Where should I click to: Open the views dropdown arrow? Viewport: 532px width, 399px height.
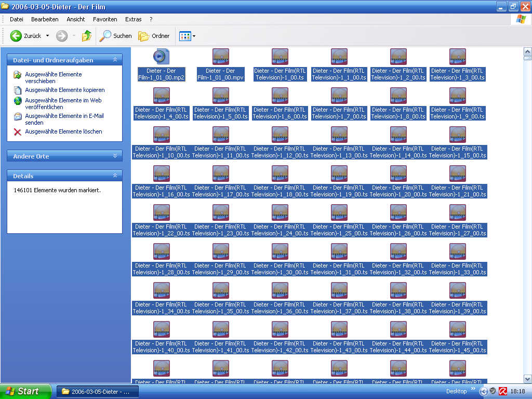coord(194,36)
